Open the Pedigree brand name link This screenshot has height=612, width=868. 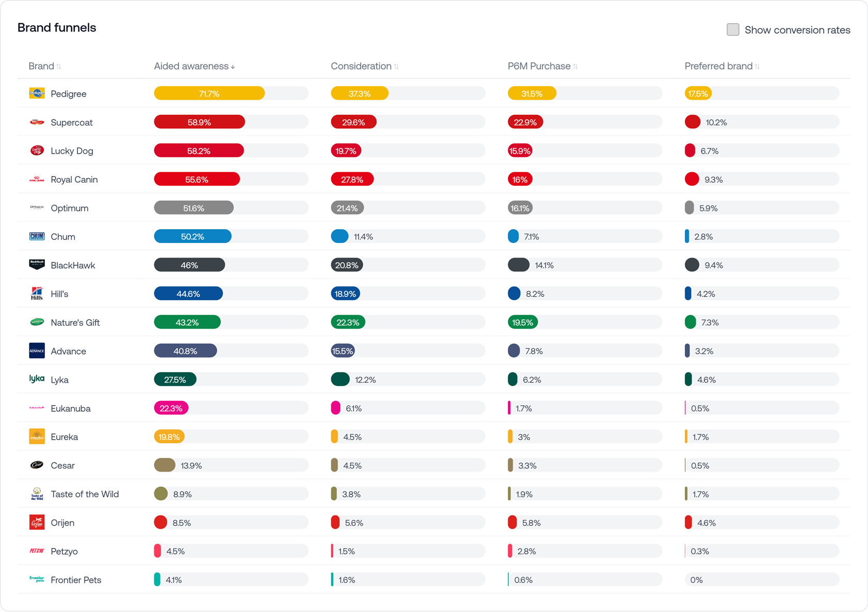(x=68, y=93)
